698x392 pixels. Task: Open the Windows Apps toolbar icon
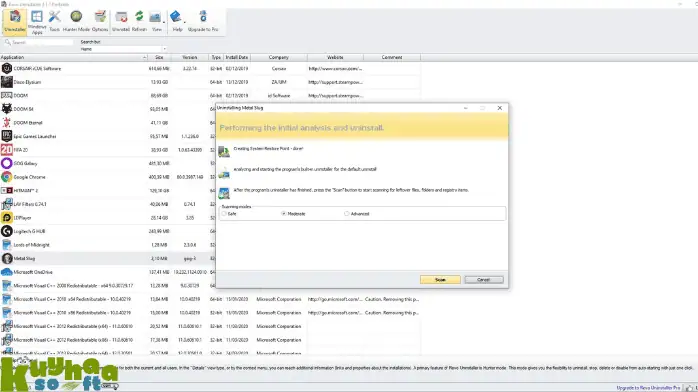coord(37,21)
